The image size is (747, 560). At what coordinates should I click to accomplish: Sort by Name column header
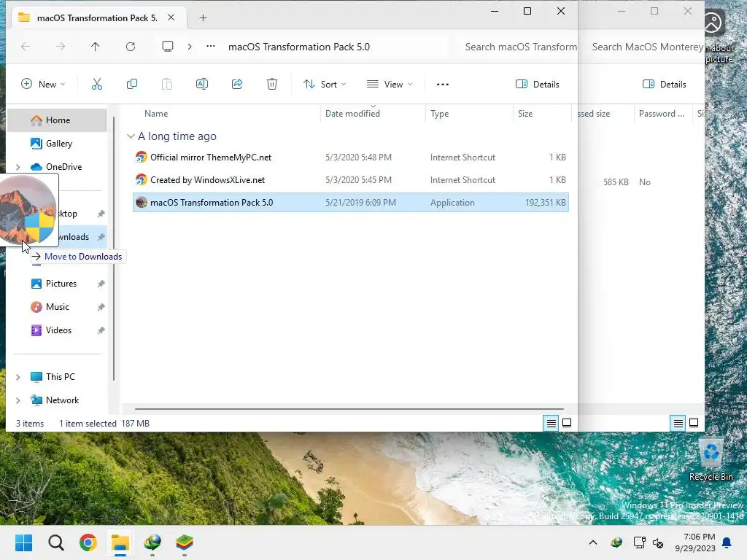(156, 113)
